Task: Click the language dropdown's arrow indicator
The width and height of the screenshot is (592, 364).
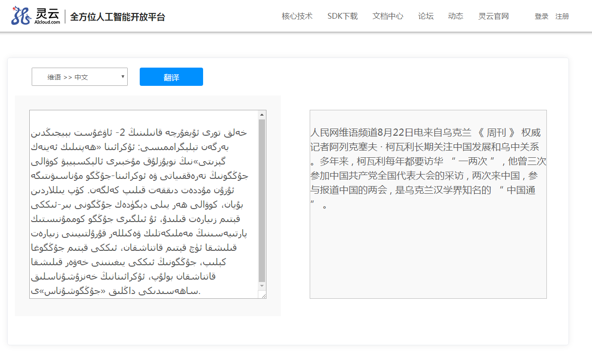Action: pos(123,77)
